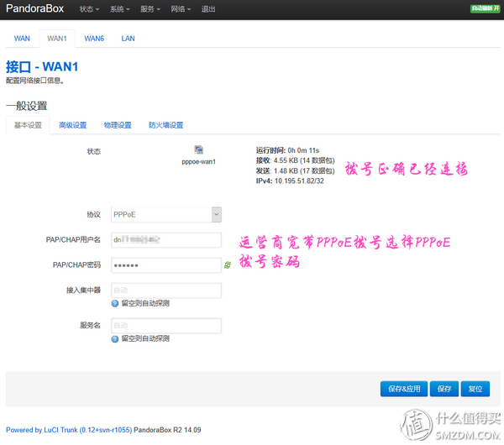Image resolution: width=504 pixels, height=445 pixels.
Task: Click the help icon under 服务名 field
Action: 115,339
